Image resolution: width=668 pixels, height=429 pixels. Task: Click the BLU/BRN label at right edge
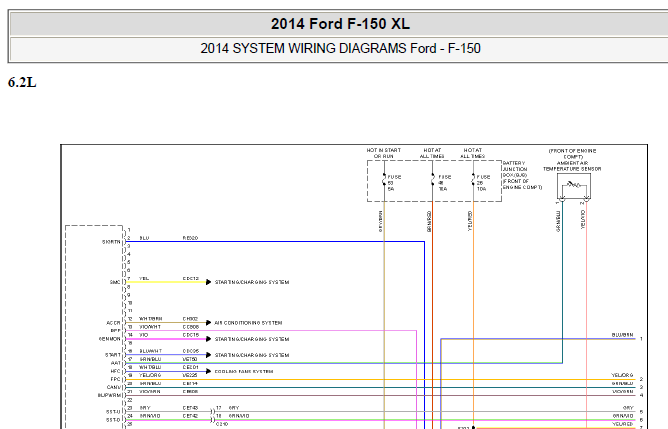[622, 335]
